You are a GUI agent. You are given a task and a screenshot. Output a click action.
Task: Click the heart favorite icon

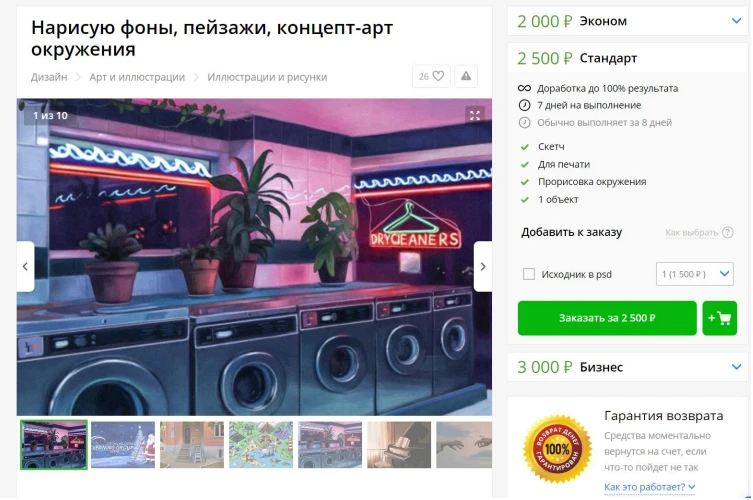pos(438,76)
